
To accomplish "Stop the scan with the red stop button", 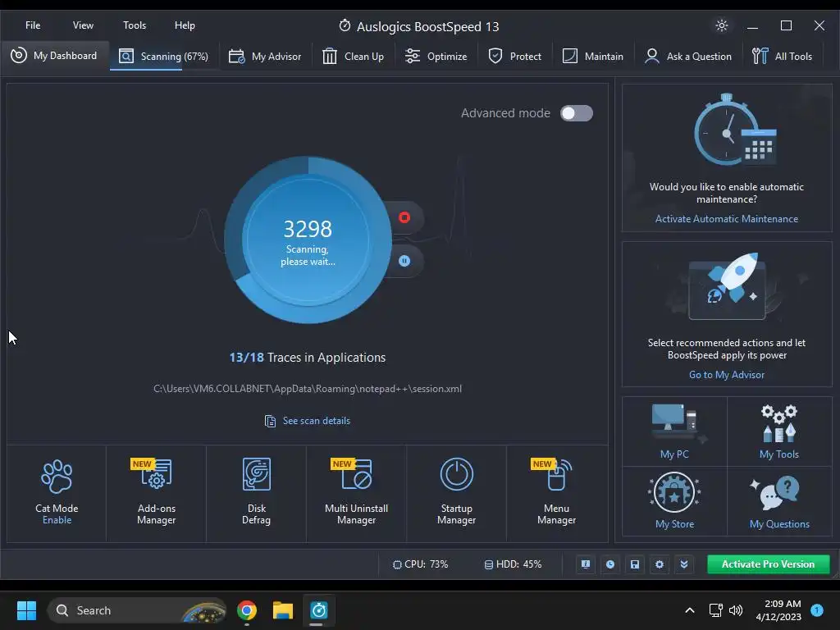I will point(404,217).
